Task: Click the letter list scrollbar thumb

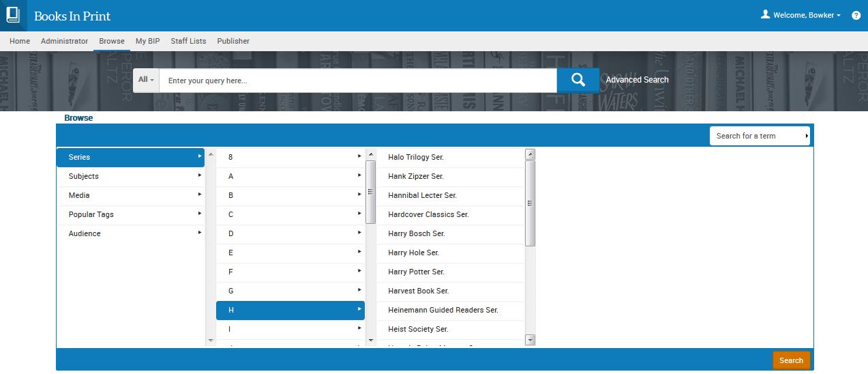Action: [x=371, y=192]
